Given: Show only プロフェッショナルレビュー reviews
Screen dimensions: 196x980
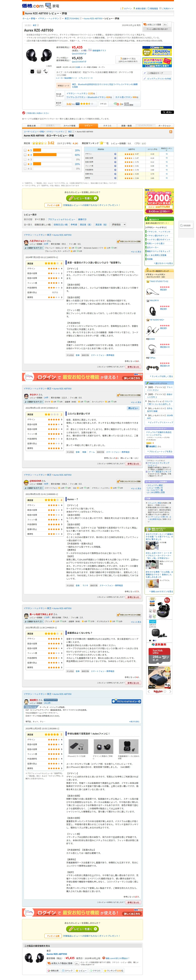Looking at the screenshot, I should 62,220.
